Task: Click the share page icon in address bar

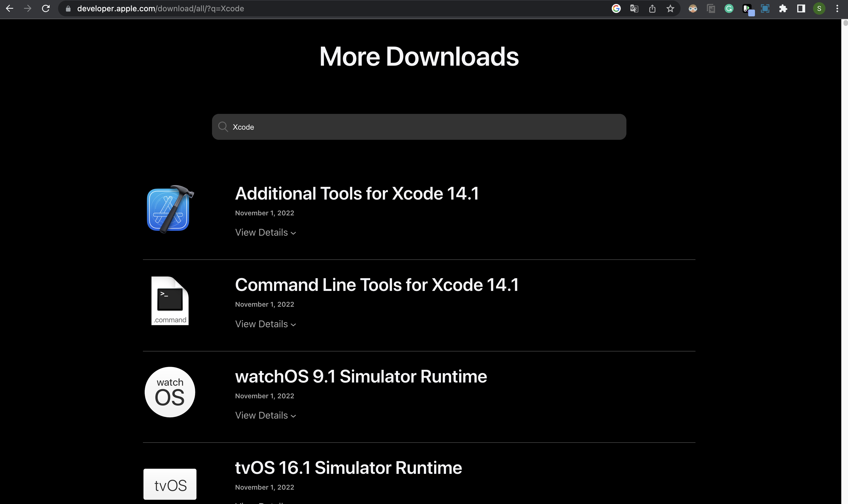Action: pos(652,8)
